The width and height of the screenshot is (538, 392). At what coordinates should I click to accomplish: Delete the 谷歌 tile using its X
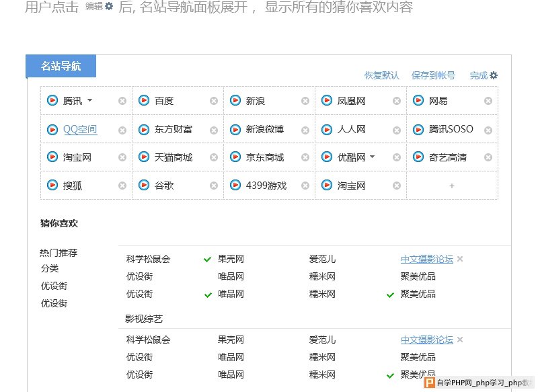point(214,186)
